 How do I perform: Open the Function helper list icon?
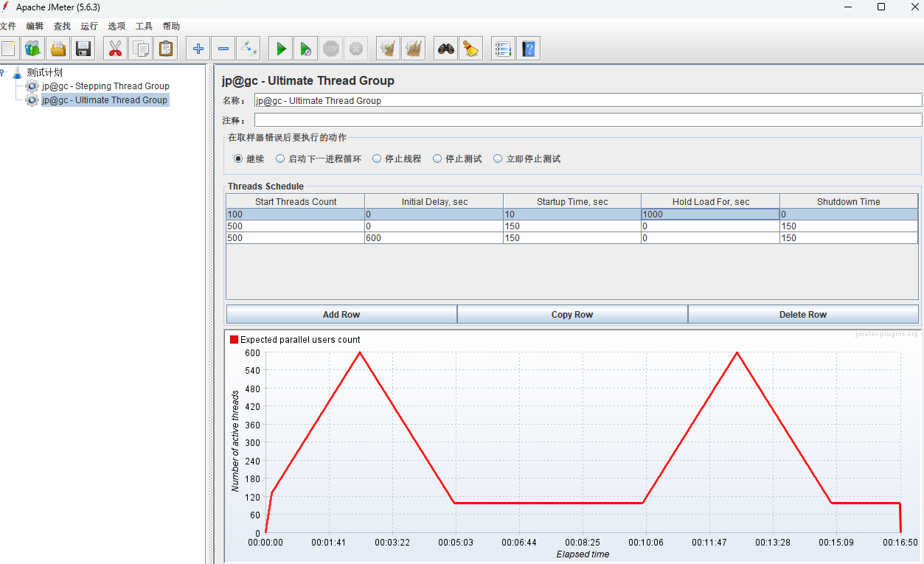tap(503, 49)
